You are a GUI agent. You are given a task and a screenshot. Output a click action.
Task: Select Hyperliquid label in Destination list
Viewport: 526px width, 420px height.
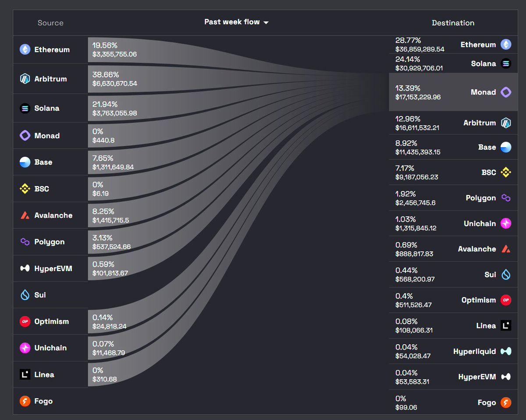[475, 351]
